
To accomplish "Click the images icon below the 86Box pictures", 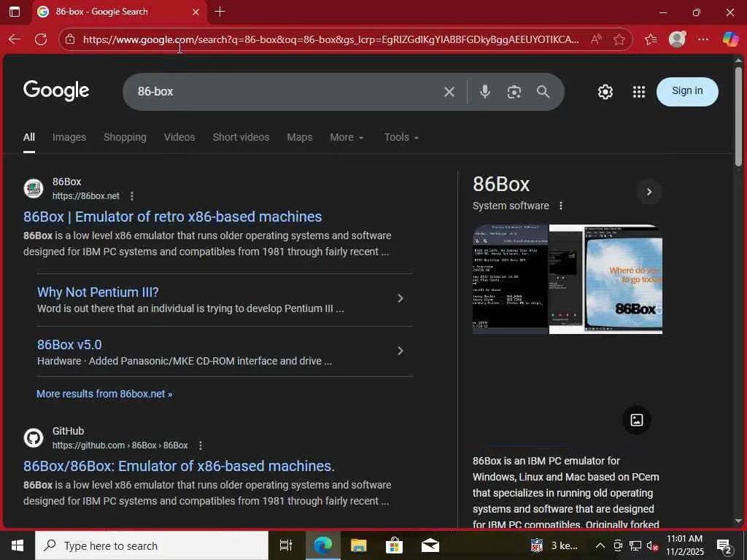I will click(636, 419).
